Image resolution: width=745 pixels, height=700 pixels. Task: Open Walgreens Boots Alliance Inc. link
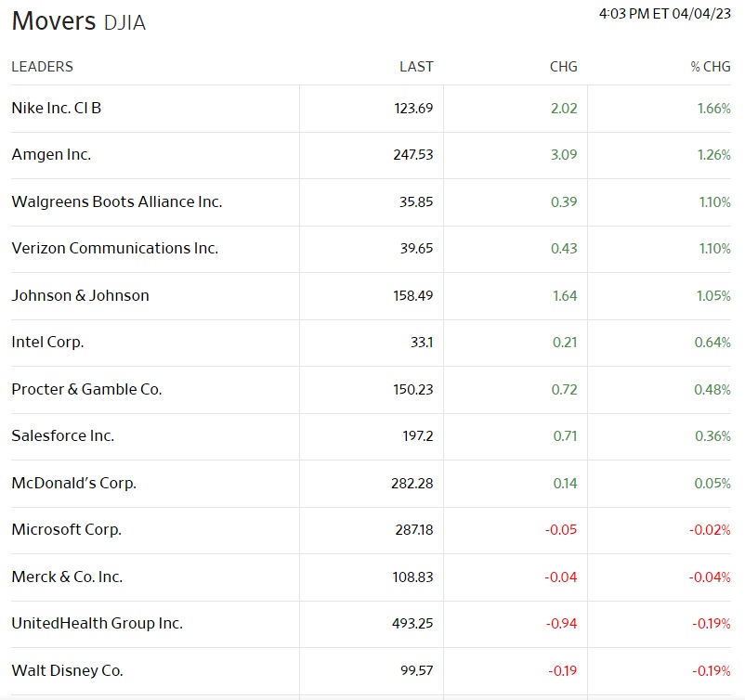(x=117, y=201)
